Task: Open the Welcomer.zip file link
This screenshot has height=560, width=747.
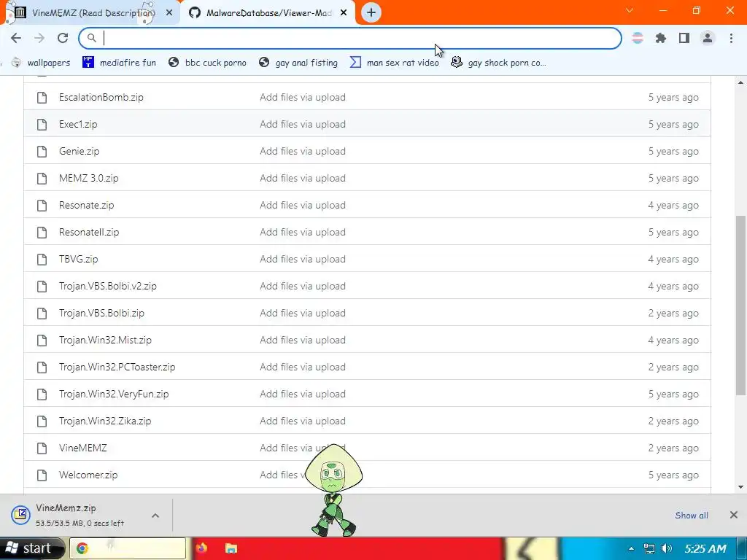Action: (88, 475)
